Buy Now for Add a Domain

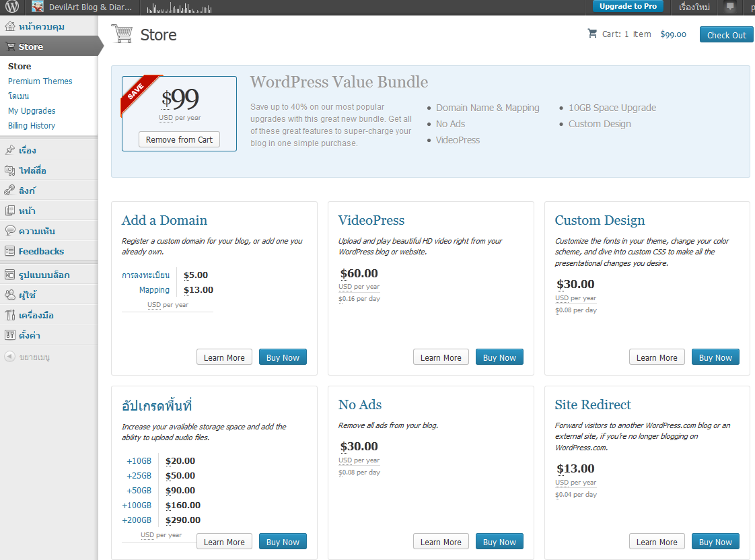tap(283, 357)
